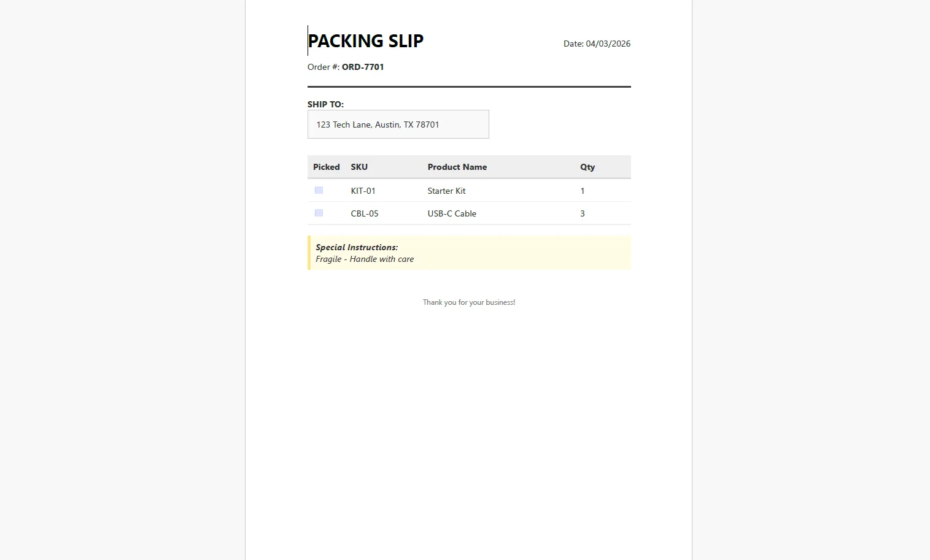Click the quantity 3 for USB-C Cable
Viewport: 930px width, 560px height.
click(583, 213)
